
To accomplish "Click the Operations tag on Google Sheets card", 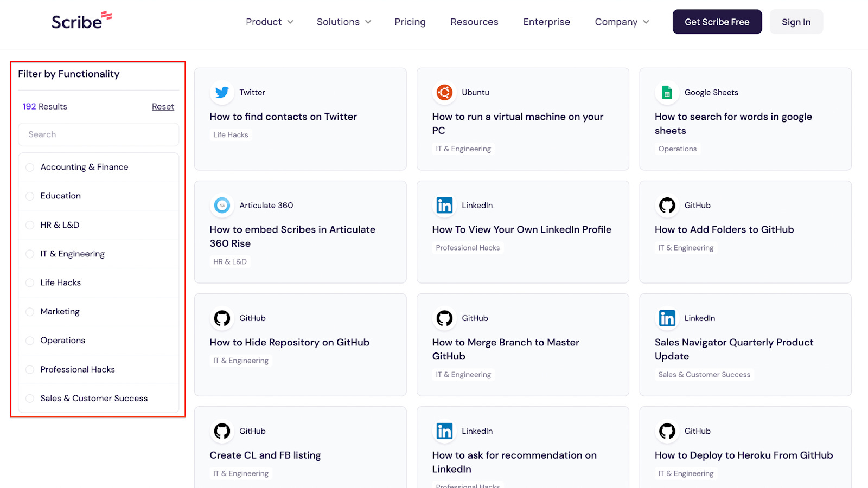I will point(678,149).
